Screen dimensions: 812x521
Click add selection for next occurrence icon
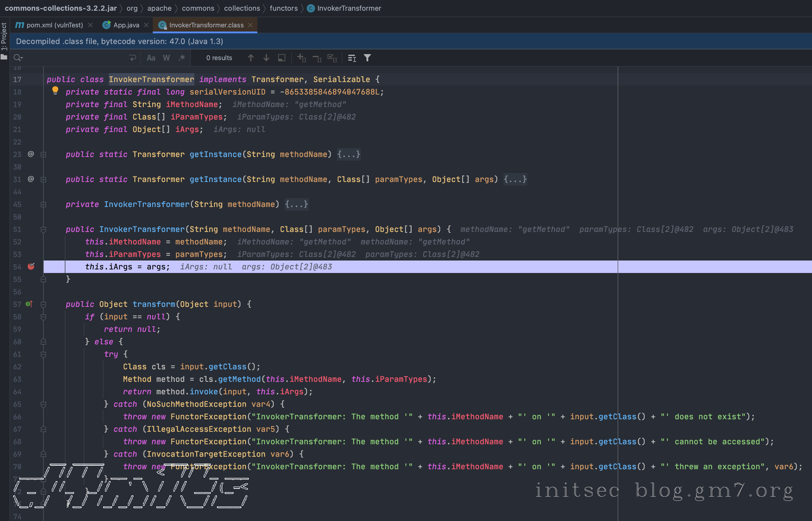[x=301, y=58]
